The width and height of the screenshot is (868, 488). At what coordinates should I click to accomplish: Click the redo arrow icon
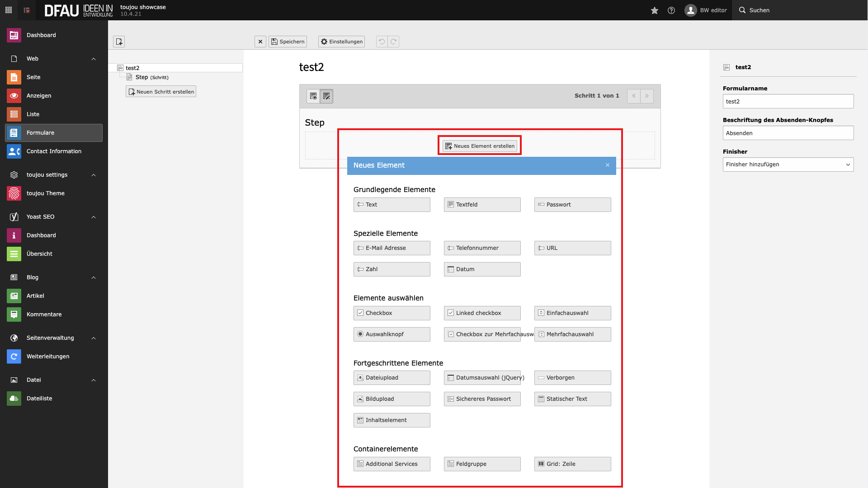(394, 42)
